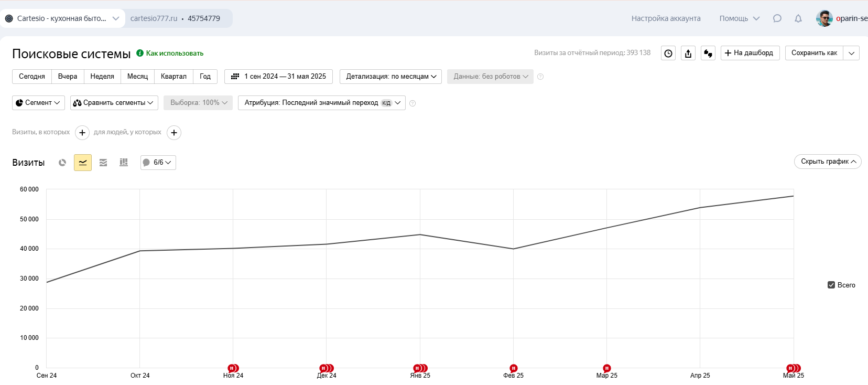Open the notifications bell
This screenshot has width=868, height=385.
[798, 18]
